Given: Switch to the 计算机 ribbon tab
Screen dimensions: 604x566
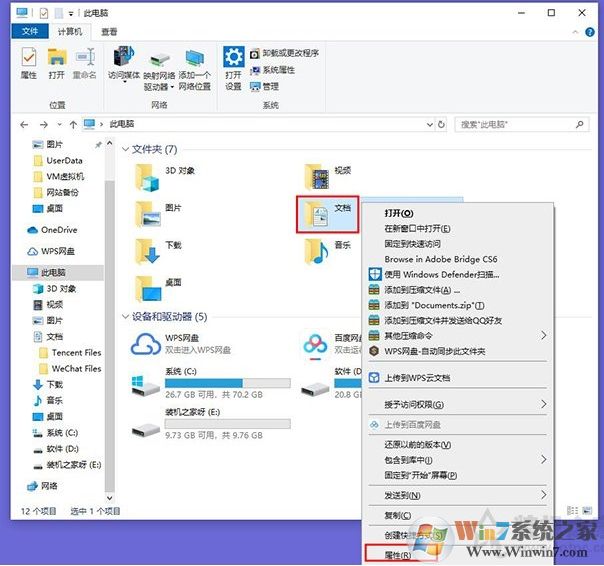Looking at the screenshot, I should pos(70,31).
